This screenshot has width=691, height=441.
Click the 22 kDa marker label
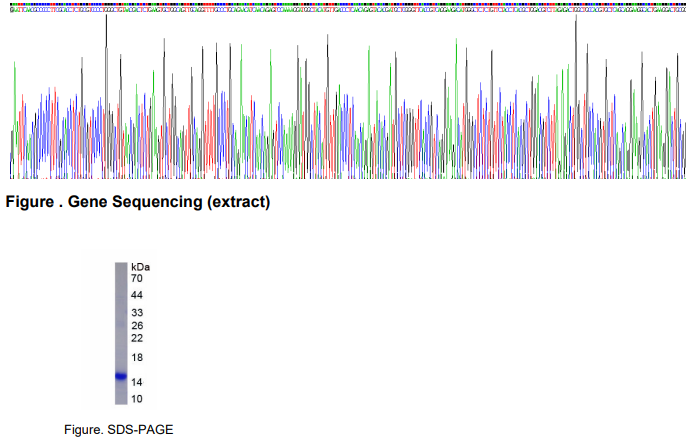136,338
